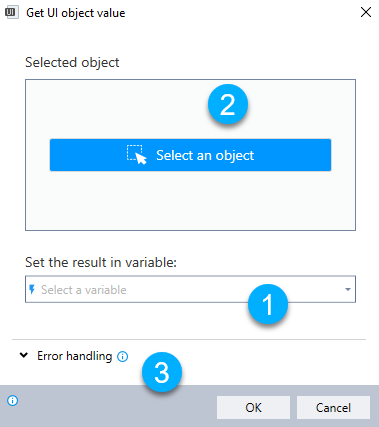Click the help info icon in bottom bar
The image size is (379, 427).
pyautogui.click(x=13, y=400)
